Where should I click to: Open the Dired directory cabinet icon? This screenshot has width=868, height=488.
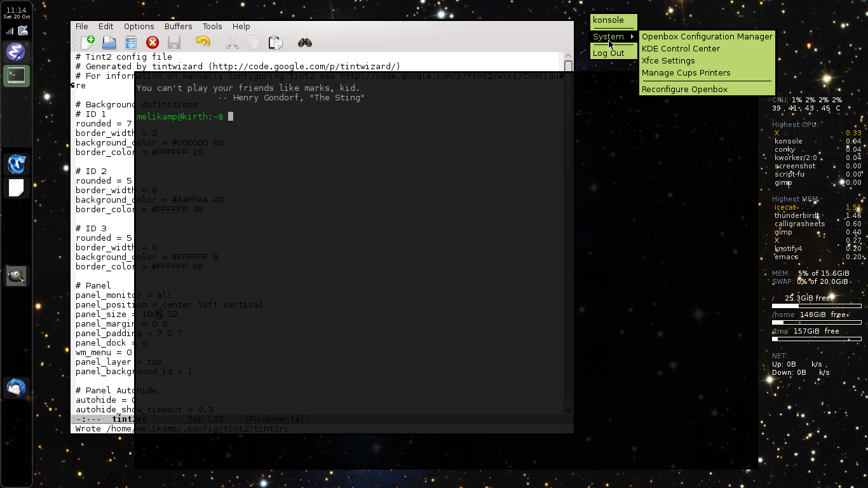131,43
